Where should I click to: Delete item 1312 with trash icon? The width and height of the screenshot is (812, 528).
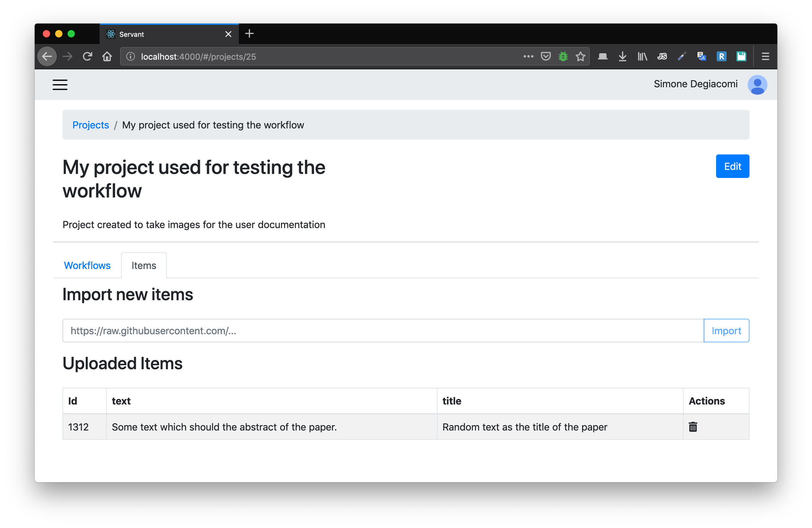(x=693, y=426)
